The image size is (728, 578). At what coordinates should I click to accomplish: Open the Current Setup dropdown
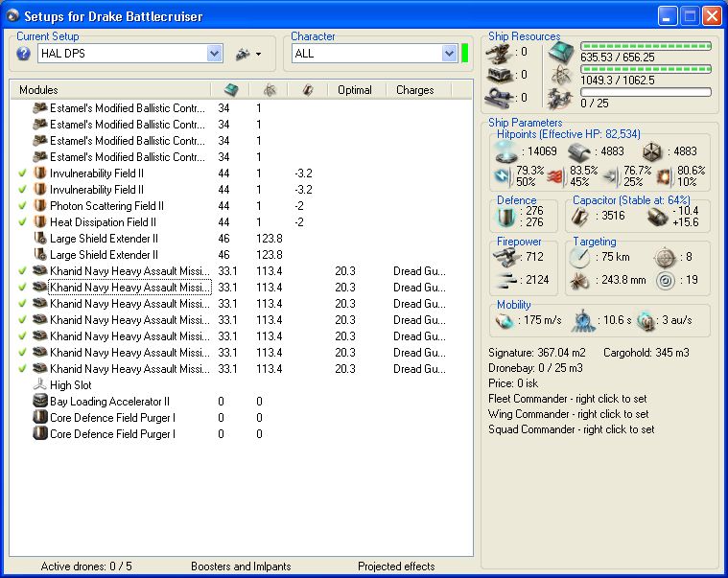pyautogui.click(x=215, y=54)
